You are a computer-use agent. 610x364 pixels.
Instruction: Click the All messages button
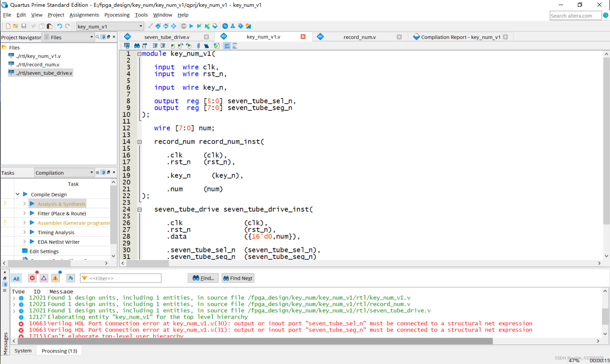pyautogui.click(x=16, y=278)
